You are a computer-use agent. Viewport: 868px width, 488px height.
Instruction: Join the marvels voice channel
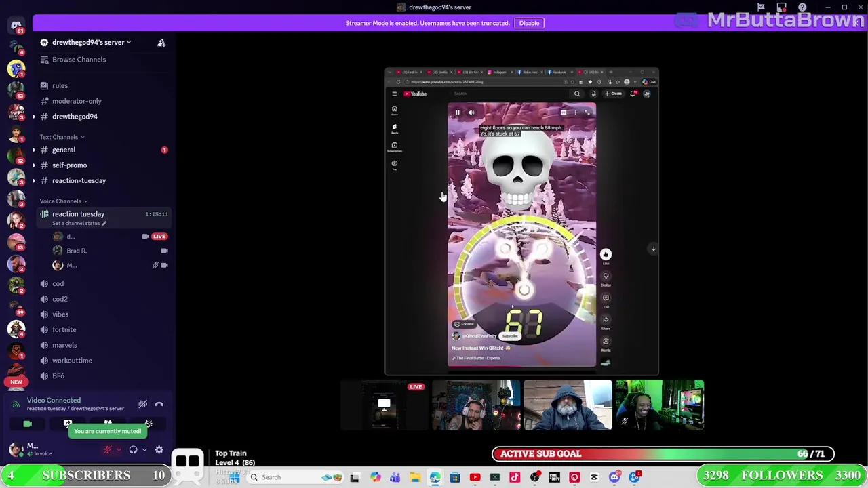65,345
